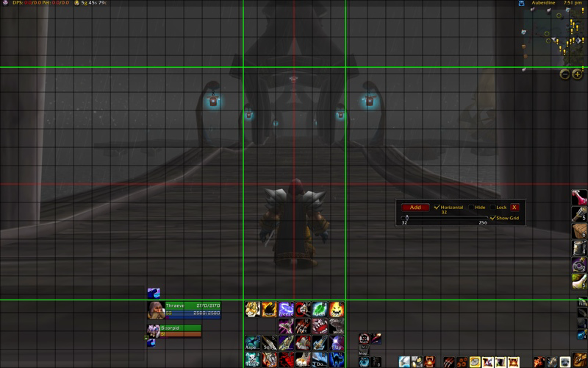Click the minimap zoom out minus button
Screen dimensions: 588x368
point(564,74)
